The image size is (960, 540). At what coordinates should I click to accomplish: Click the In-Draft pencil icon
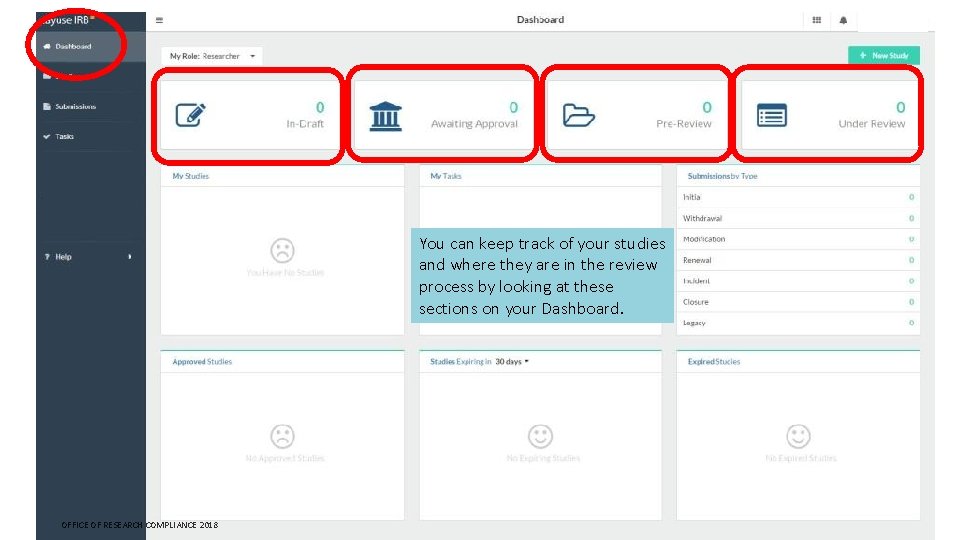(x=190, y=114)
